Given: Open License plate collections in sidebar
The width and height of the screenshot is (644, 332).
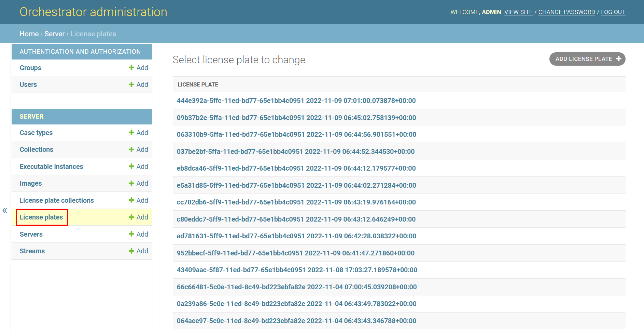Looking at the screenshot, I should coord(57,200).
